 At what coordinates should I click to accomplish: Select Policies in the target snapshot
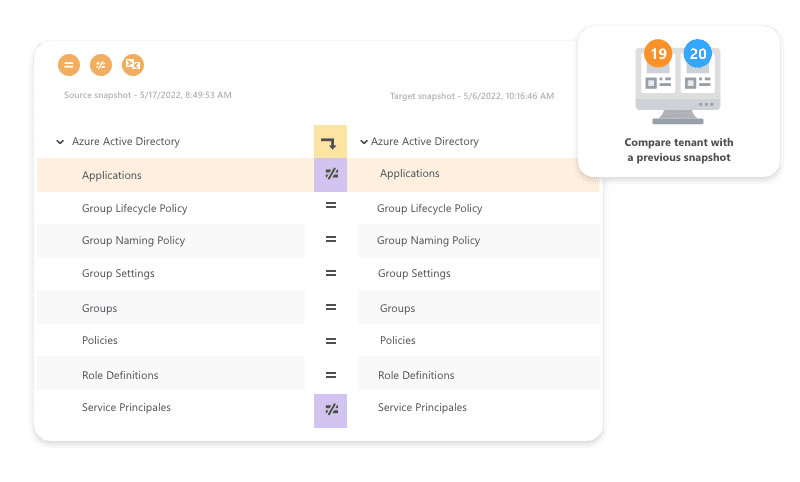click(397, 340)
